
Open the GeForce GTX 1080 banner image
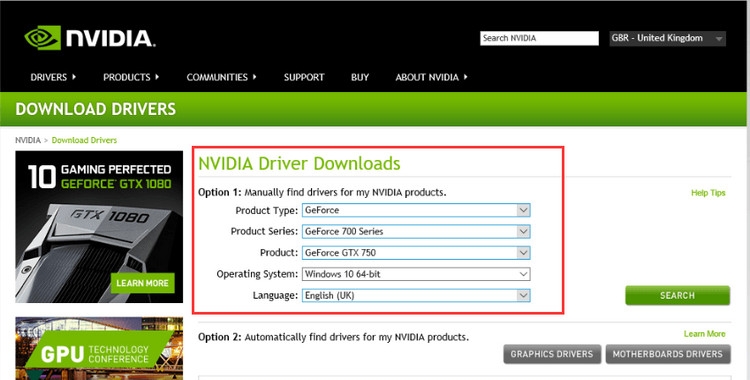click(99, 227)
